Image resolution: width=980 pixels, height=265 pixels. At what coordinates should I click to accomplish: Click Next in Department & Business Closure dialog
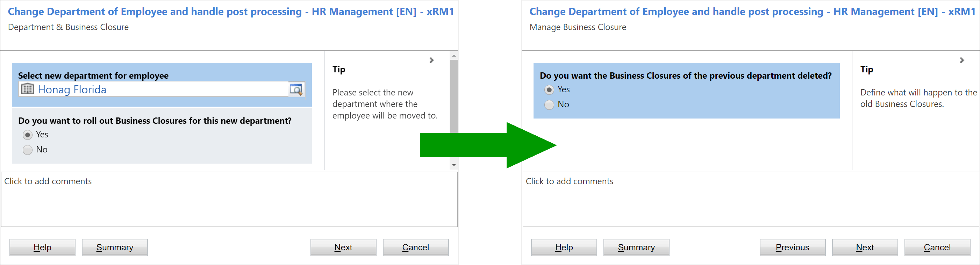click(343, 248)
